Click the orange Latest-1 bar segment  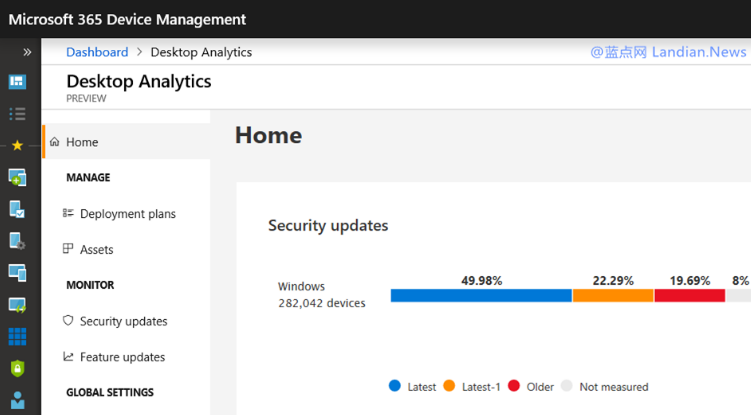coord(613,296)
